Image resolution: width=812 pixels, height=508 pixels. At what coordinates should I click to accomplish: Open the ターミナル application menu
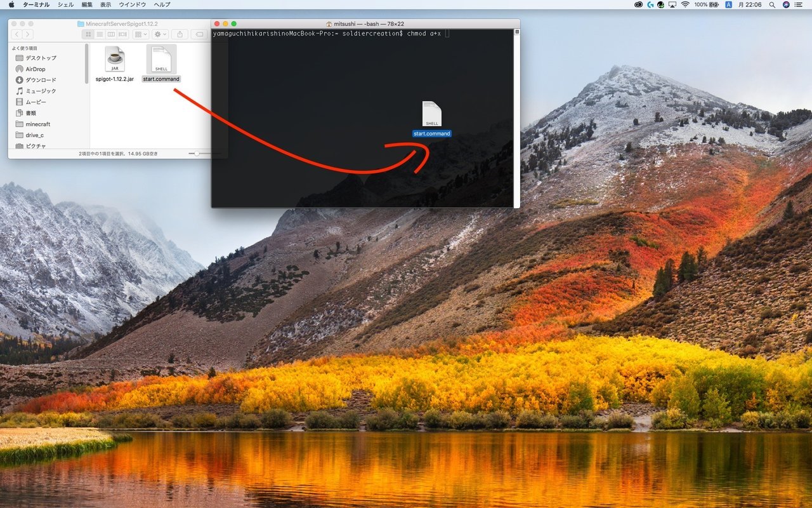pyautogui.click(x=36, y=4)
